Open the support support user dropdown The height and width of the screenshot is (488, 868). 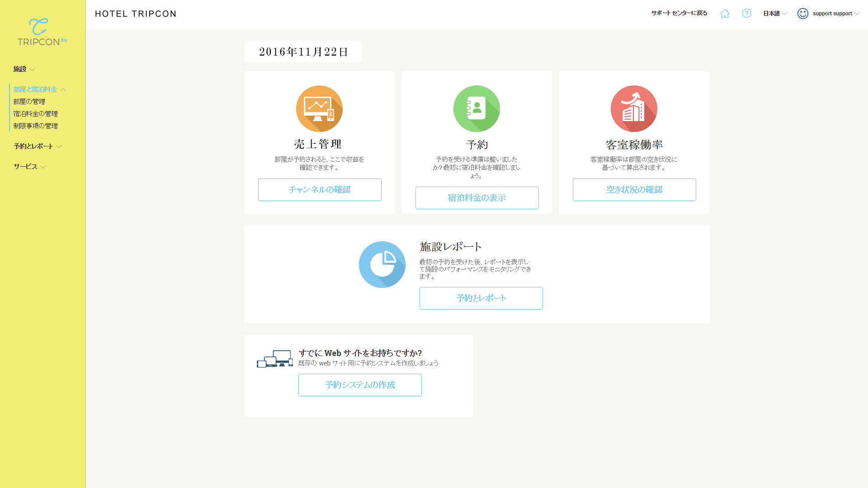click(836, 14)
